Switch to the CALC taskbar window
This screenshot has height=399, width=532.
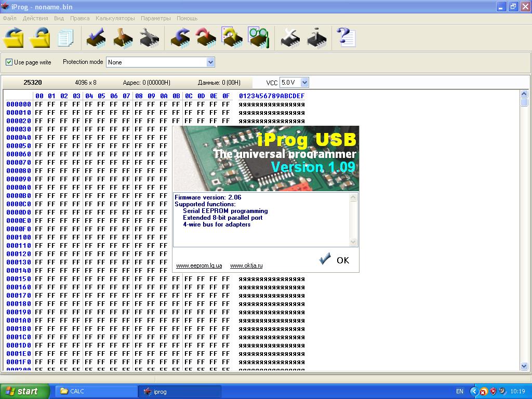pos(96,392)
